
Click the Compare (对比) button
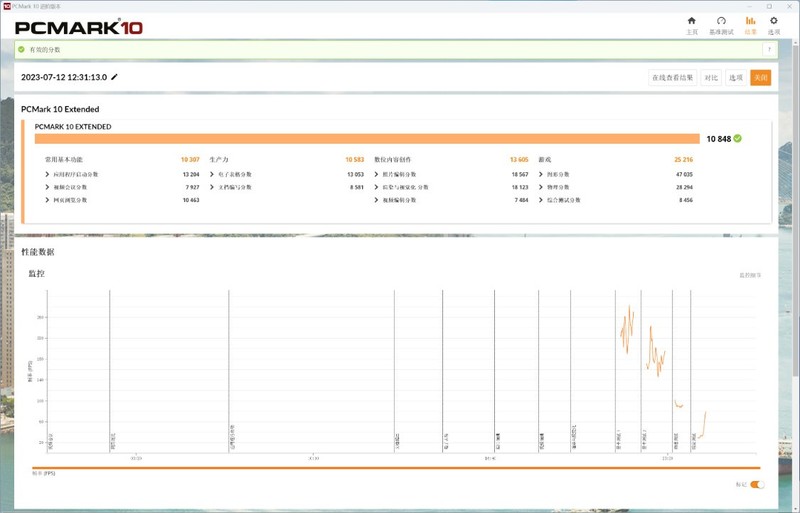click(710, 77)
